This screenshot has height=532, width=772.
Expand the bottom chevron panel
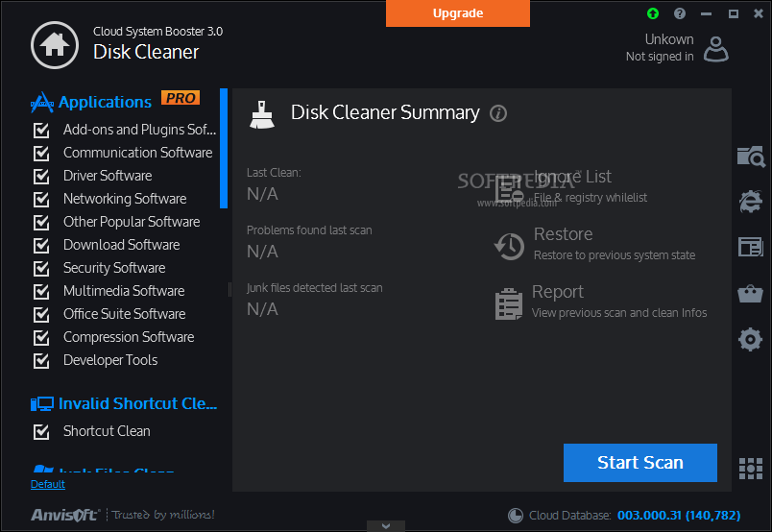(x=386, y=526)
